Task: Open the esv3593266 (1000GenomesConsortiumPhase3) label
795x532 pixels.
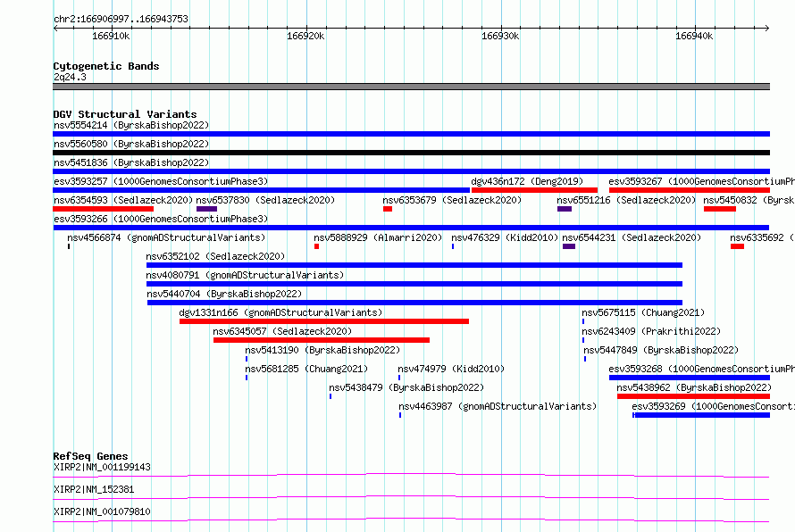Action: (x=161, y=219)
